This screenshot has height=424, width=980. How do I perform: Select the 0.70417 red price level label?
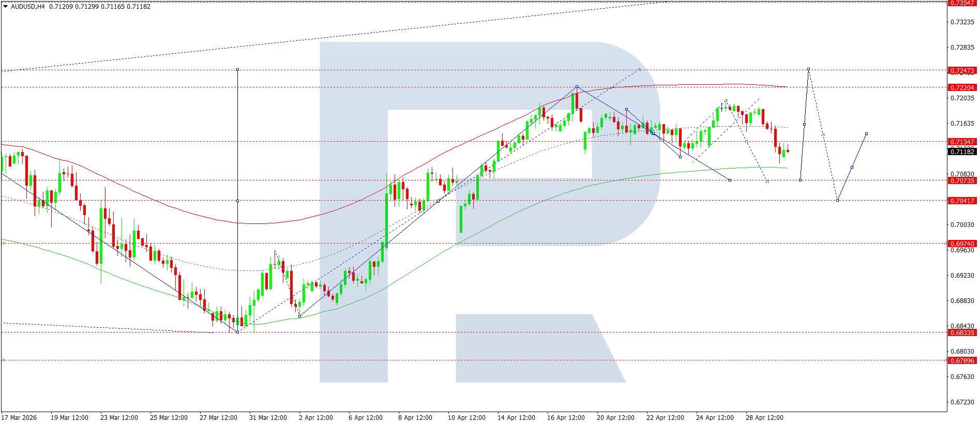(962, 201)
